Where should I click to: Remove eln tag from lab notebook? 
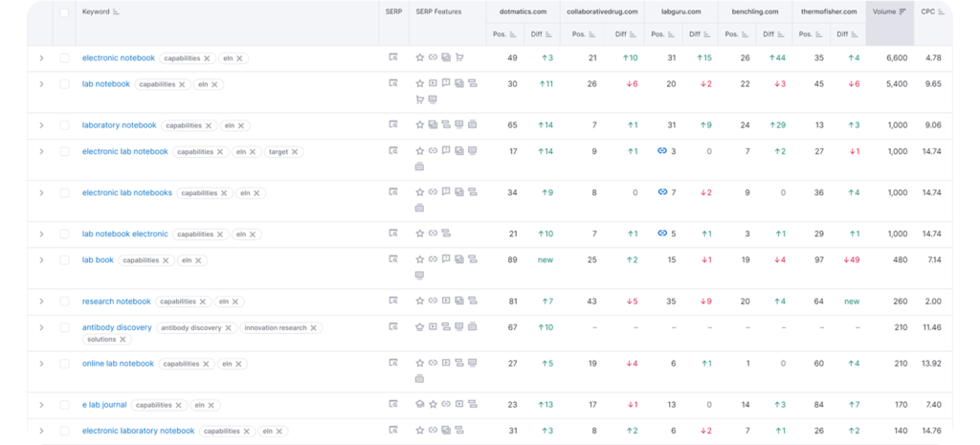pyautogui.click(x=214, y=84)
